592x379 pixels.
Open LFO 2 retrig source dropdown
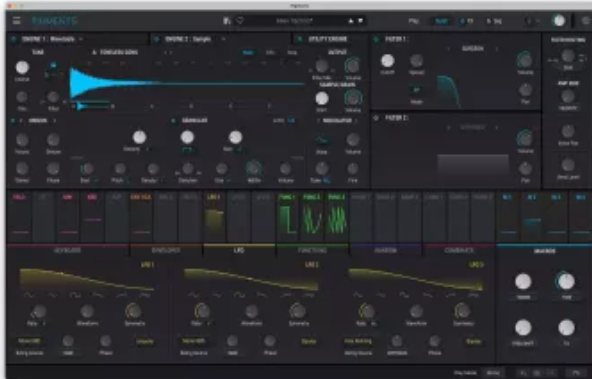[194, 341]
